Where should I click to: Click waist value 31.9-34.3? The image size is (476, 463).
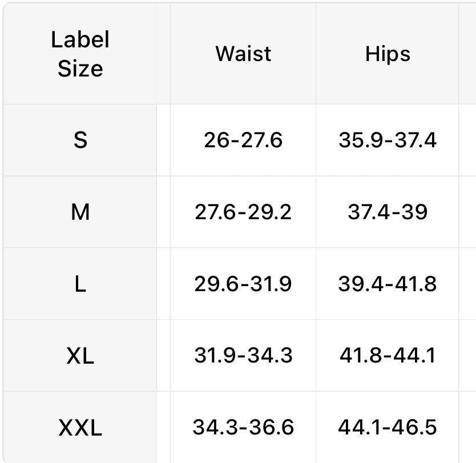tap(243, 356)
